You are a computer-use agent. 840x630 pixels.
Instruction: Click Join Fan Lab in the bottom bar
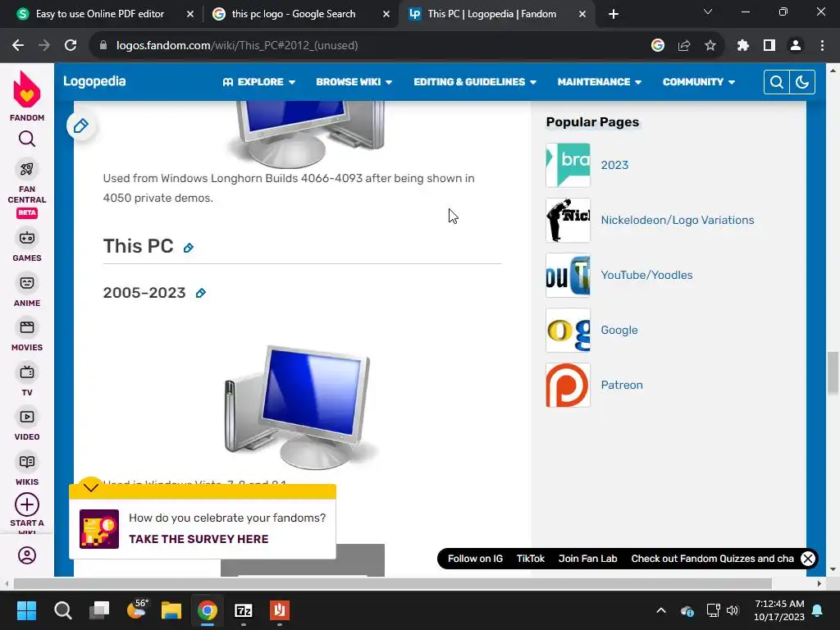[x=587, y=559]
